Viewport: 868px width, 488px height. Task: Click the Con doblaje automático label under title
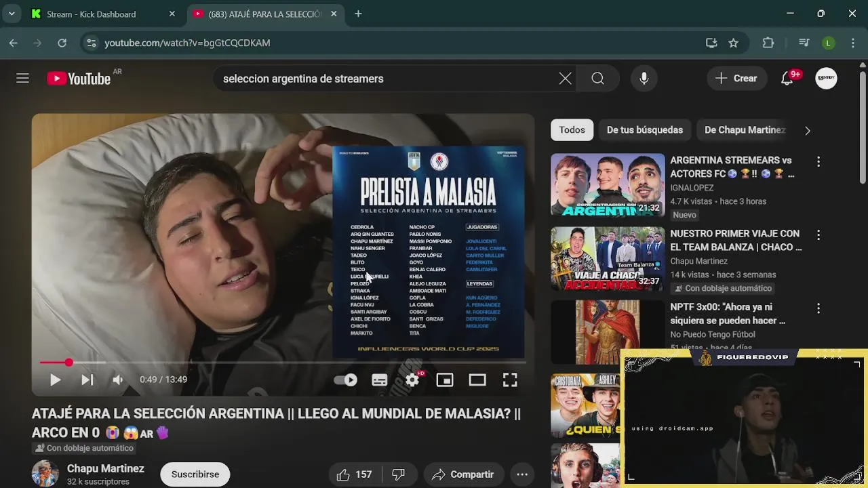(x=84, y=448)
